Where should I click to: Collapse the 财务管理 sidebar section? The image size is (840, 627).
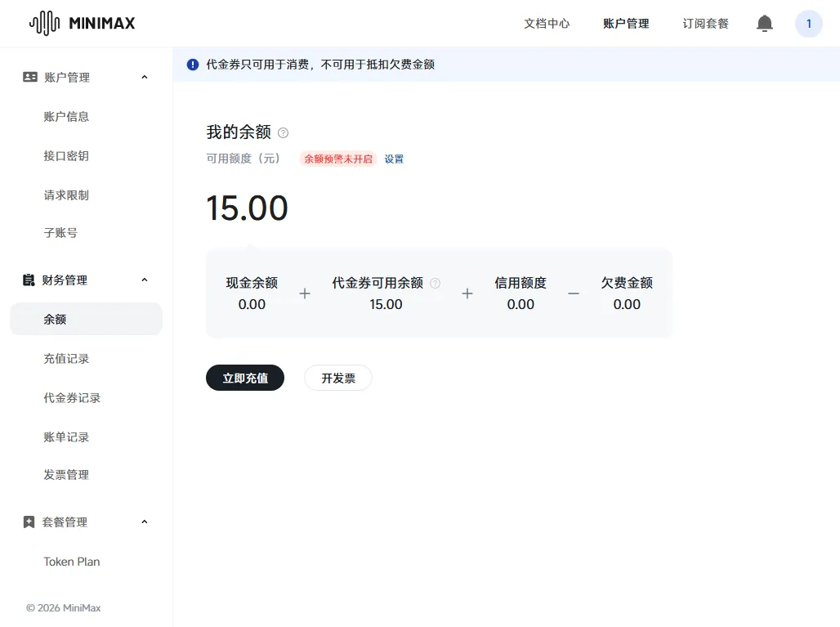click(x=145, y=280)
